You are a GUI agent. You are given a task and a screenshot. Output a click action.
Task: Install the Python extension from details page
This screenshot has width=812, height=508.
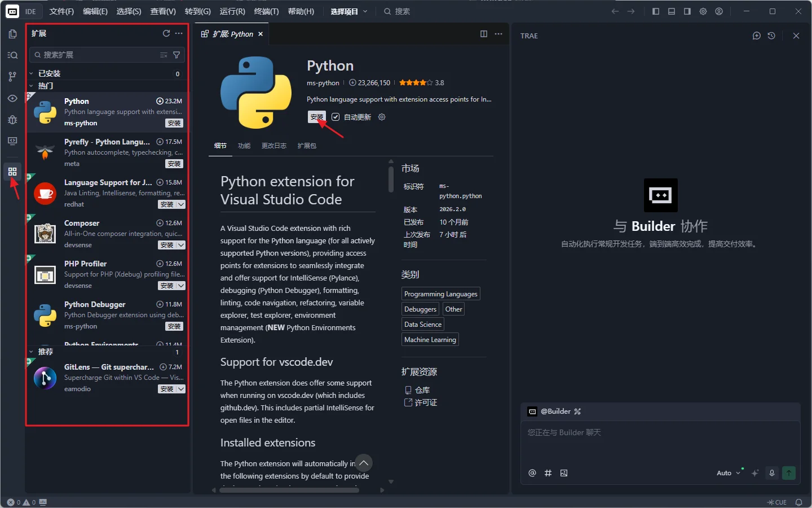coord(316,117)
